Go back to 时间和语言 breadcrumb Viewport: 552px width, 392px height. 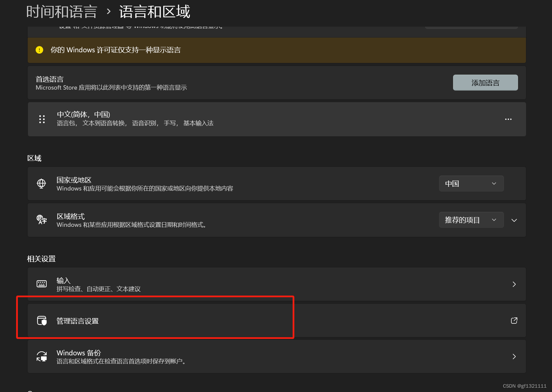click(62, 12)
